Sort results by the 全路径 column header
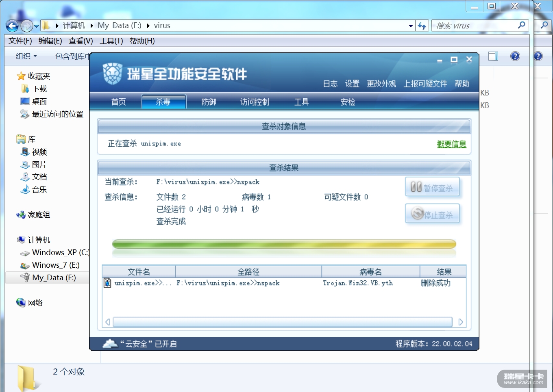 (x=248, y=271)
